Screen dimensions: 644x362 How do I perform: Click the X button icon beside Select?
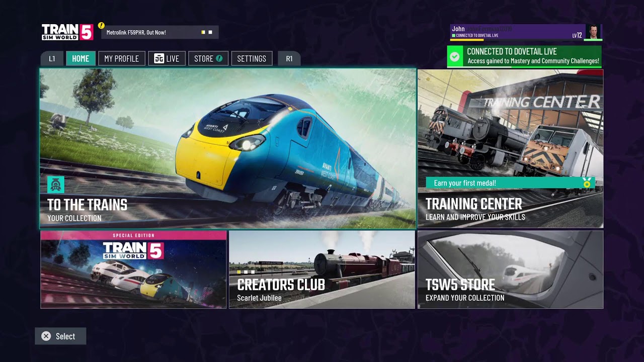46,336
